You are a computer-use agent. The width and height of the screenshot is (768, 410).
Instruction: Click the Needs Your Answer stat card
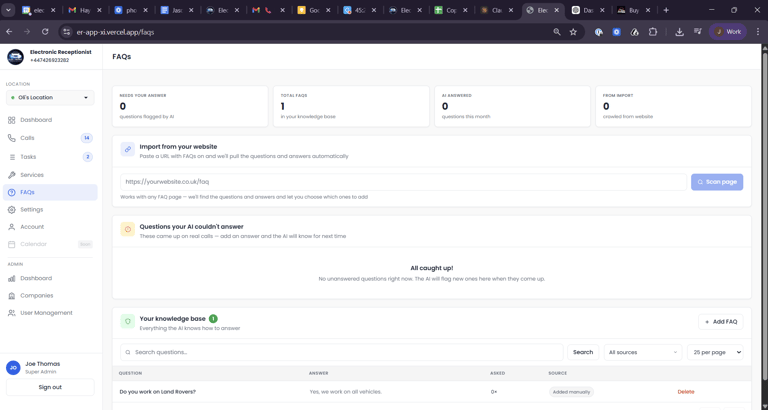[x=190, y=106]
